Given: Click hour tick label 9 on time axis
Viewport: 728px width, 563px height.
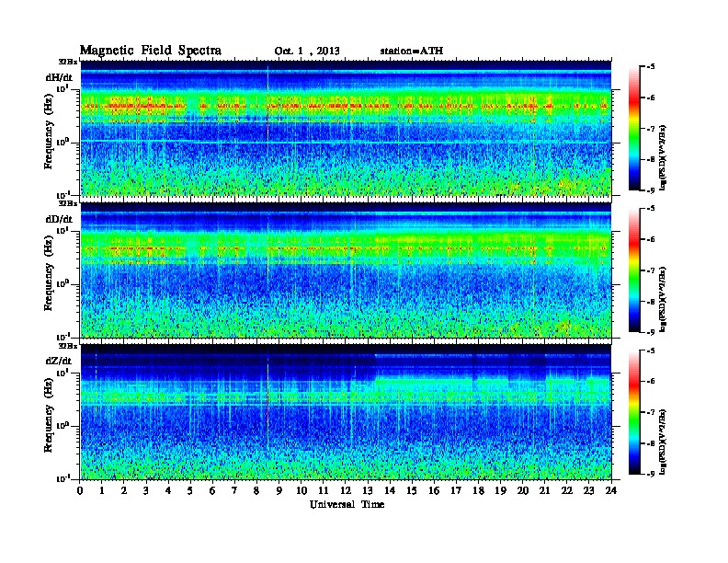Looking at the screenshot, I should (279, 490).
